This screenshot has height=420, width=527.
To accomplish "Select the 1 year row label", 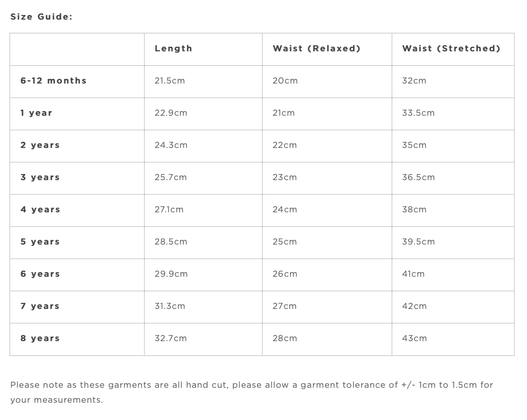I will click(x=36, y=113).
